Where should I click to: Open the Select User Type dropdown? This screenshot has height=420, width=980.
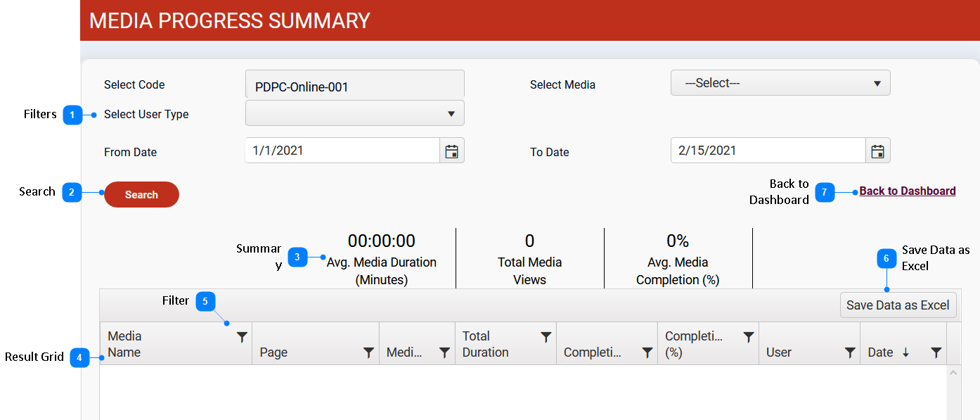point(354,113)
